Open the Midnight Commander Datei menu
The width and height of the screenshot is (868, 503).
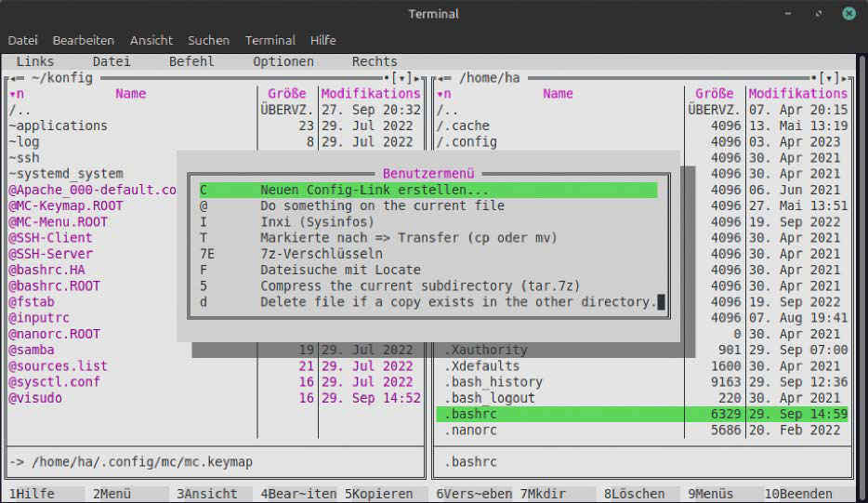[x=112, y=61]
